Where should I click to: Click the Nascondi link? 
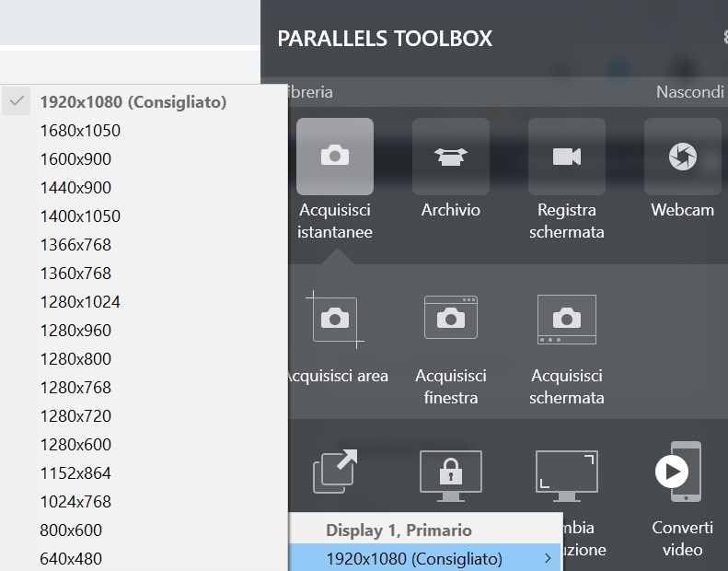pos(689,92)
